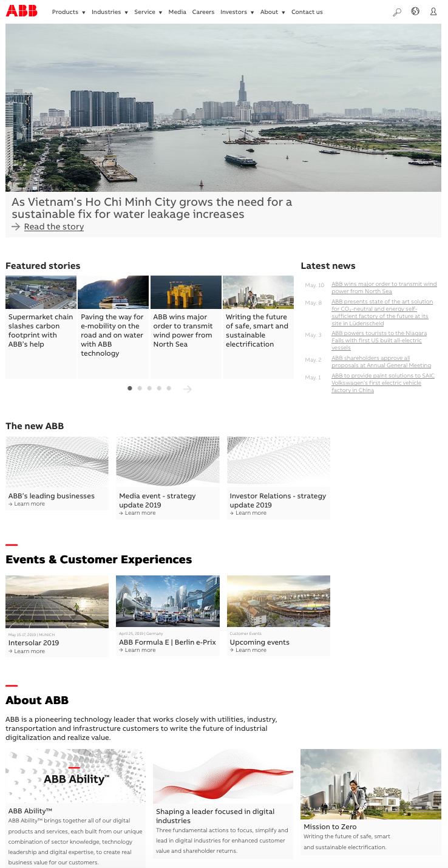Open featured story on North Sea wind power
Image resolution: width=448 pixels, height=868 pixels.
(186, 327)
